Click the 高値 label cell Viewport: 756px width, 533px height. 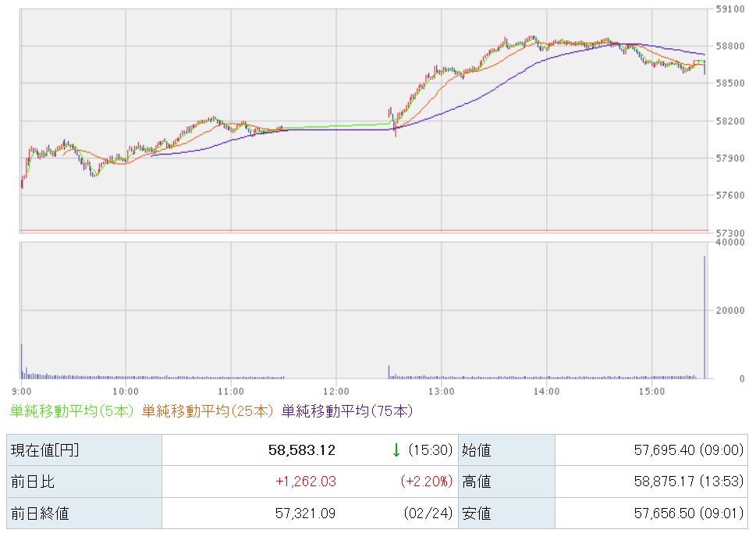point(477,481)
